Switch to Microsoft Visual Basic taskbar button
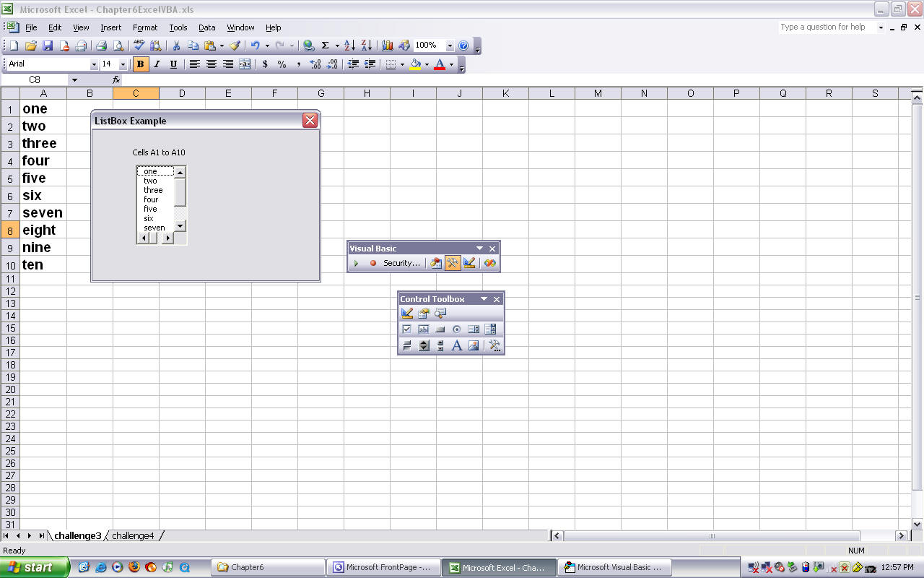Screen dimensions: 924x578 tap(615, 567)
